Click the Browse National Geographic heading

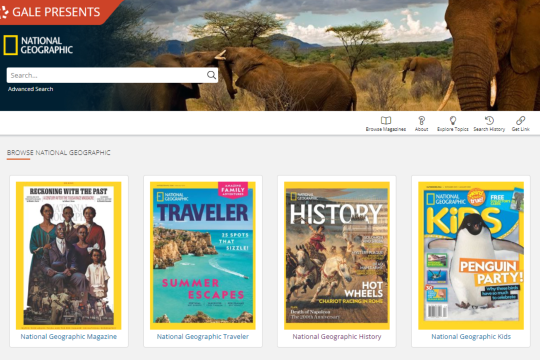pos(59,152)
